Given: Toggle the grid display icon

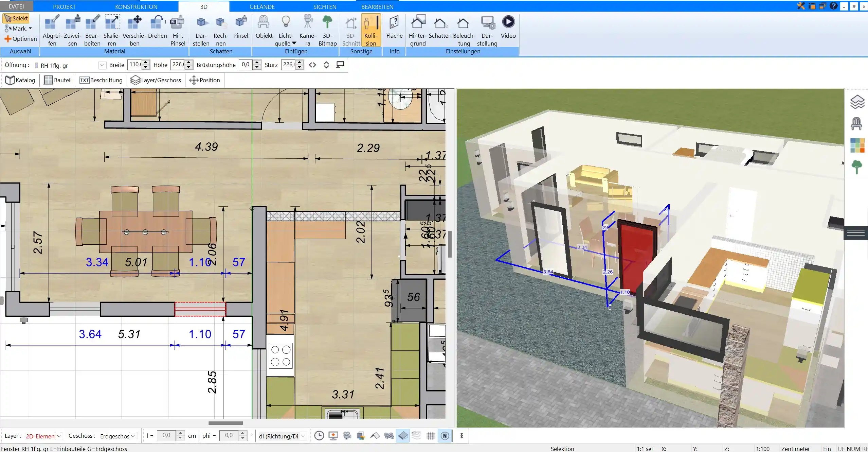Looking at the screenshot, I should click(431, 436).
